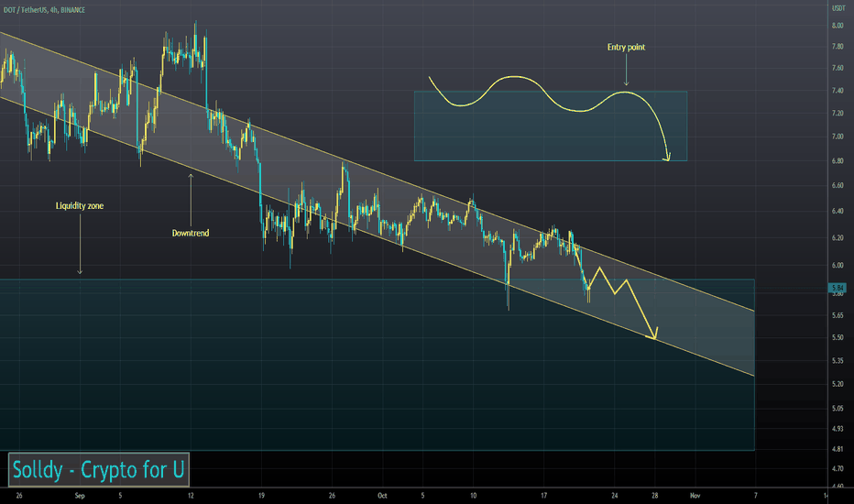This screenshot has height=504, width=854.
Task: Click the 6.20 price axis label
Action: 838,238
